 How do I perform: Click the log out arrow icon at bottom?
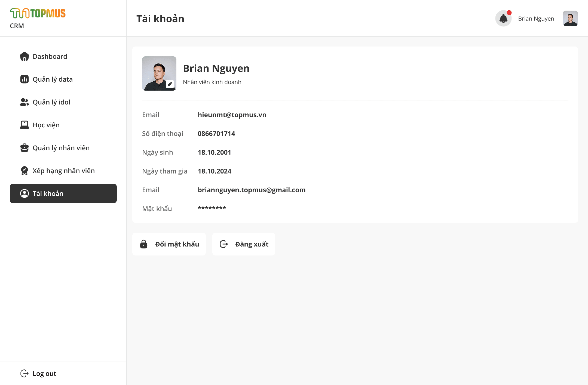tap(24, 373)
